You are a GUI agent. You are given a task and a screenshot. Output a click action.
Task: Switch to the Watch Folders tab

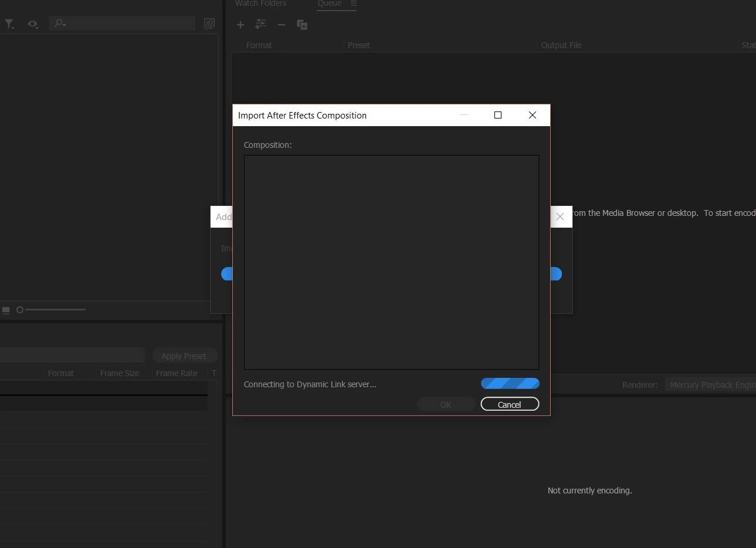click(260, 4)
